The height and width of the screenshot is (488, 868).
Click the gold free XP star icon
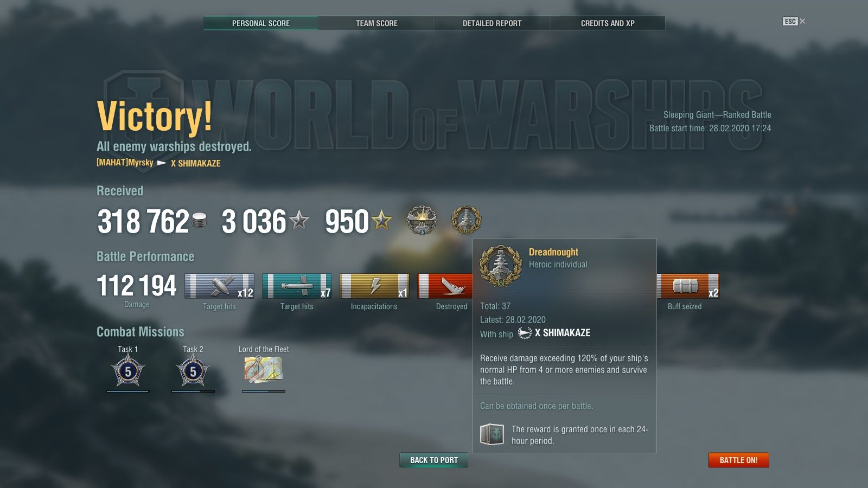point(381,220)
